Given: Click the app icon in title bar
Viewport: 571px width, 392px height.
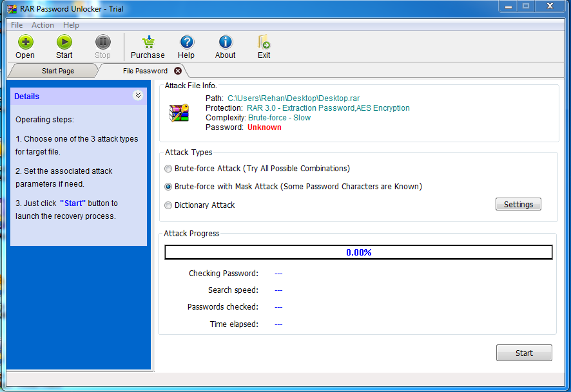Looking at the screenshot, I should [12, 9].
